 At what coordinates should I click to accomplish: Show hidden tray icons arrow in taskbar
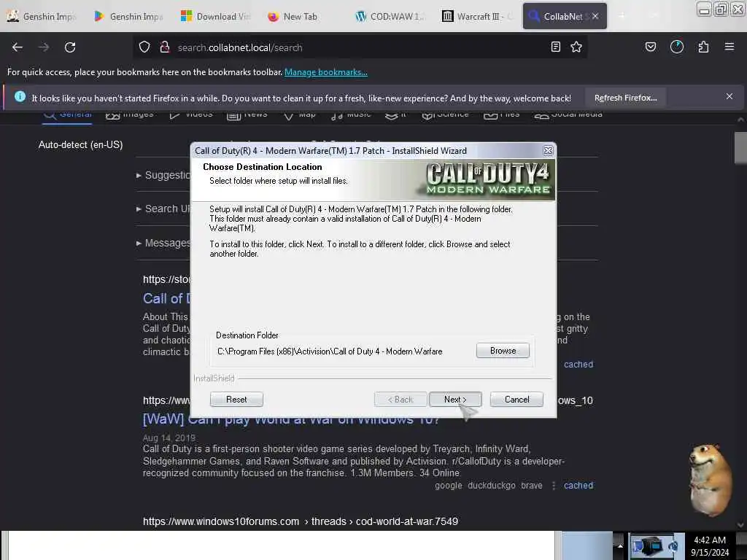(x=620, y=545)
